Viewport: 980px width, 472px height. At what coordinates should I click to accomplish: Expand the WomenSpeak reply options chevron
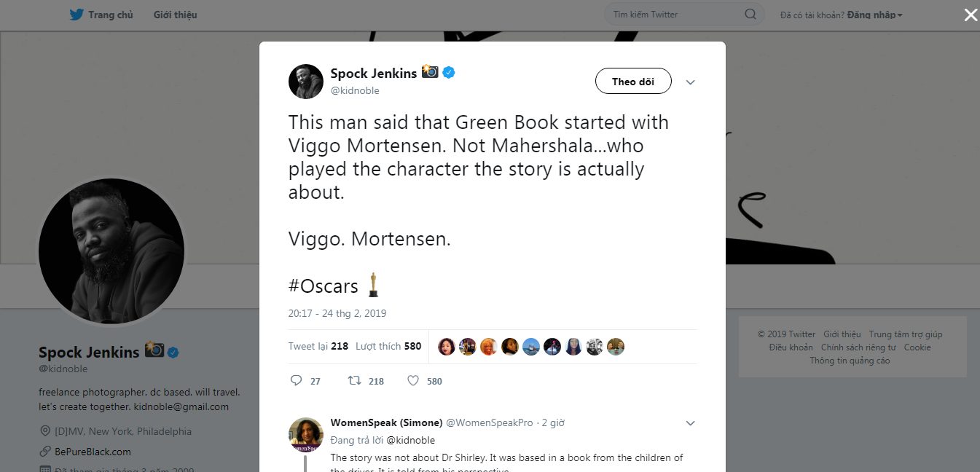point(691,423)
